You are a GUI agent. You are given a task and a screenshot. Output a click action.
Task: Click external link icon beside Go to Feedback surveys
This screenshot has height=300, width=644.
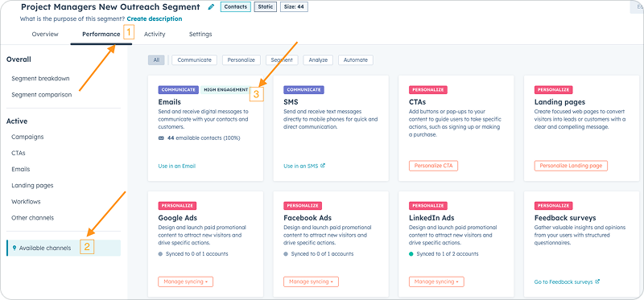coord(597,282)
